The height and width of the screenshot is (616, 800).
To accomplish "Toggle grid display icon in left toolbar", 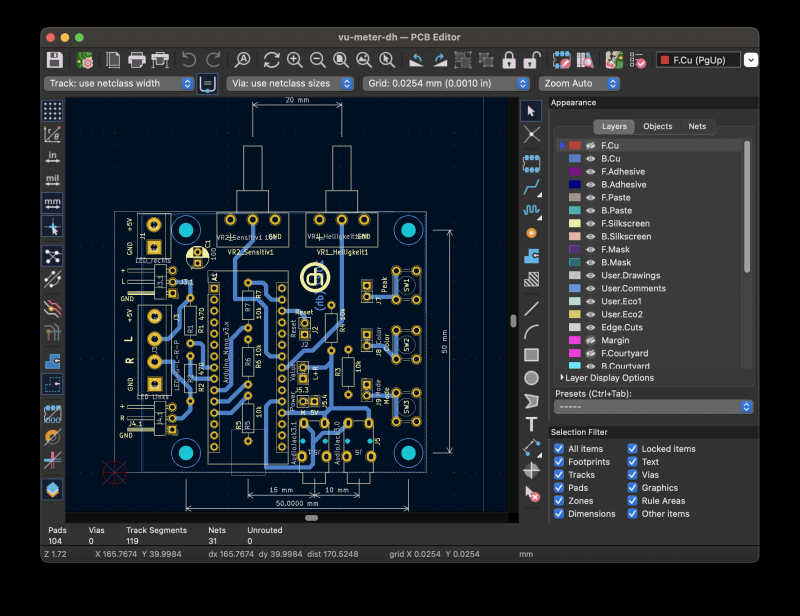I will pyautogui.click(x=52, y=109).
